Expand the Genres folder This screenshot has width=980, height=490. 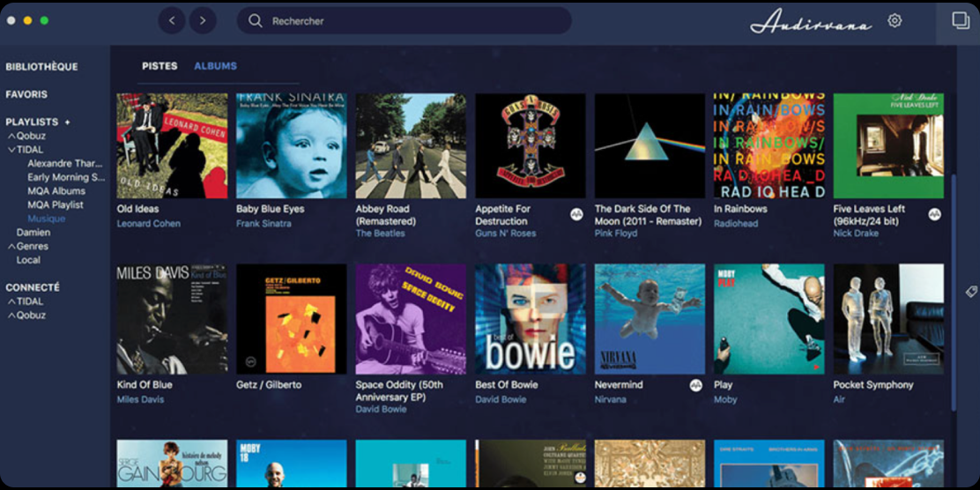click(x=11, y=246)
